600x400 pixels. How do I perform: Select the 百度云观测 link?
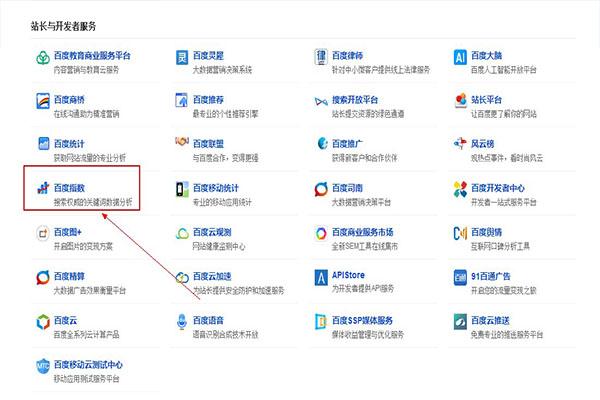pyautogui.click(x=212, y=232)
